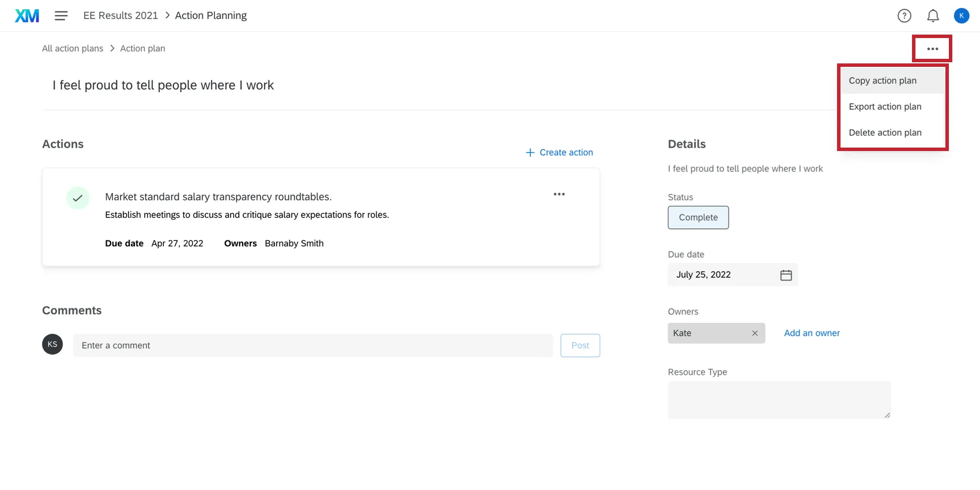
Task: Click Add an owner link
Action: point(812,333)
